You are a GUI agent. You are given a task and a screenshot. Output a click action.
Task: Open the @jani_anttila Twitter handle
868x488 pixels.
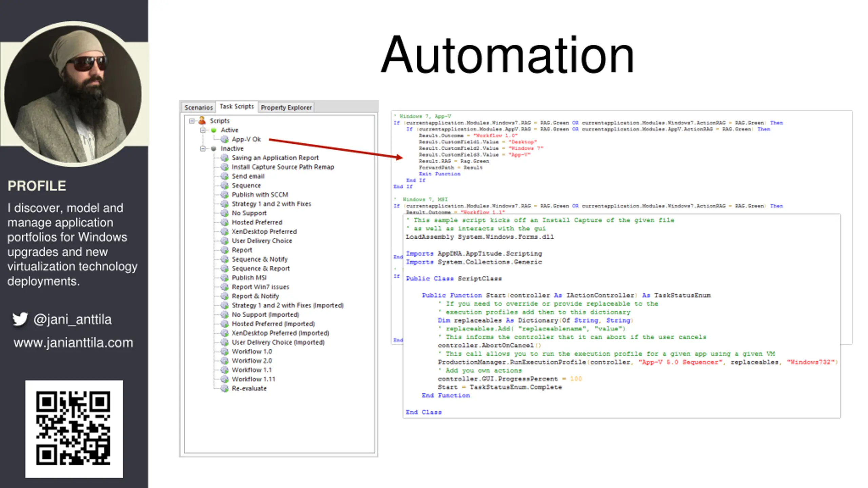pos(72,320)
